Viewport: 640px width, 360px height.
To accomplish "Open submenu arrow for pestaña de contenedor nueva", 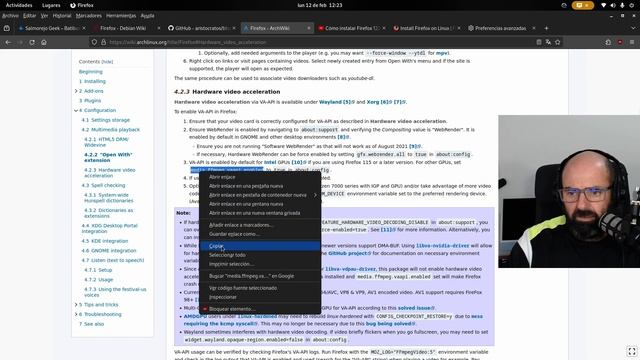I will point(315,195).
